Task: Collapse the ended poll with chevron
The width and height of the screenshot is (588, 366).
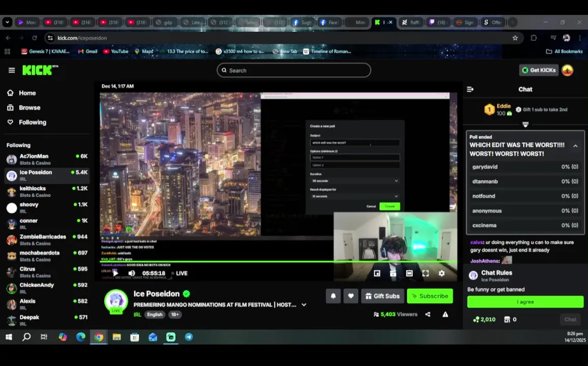Action: [575, 146]
